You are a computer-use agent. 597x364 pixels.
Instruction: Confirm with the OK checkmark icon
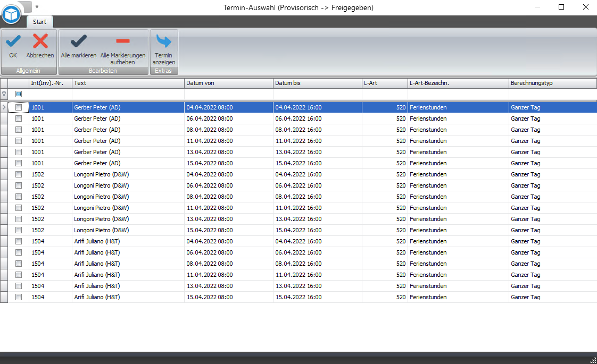click(13, 42)
